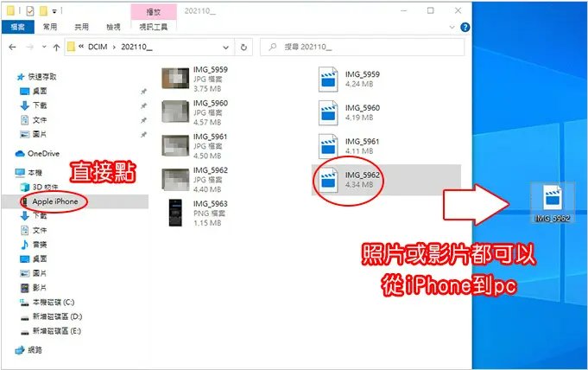Select IMG_5959 JPG thumbnail
The height and width of the screenshot is (370, 588).
[175, 78]
